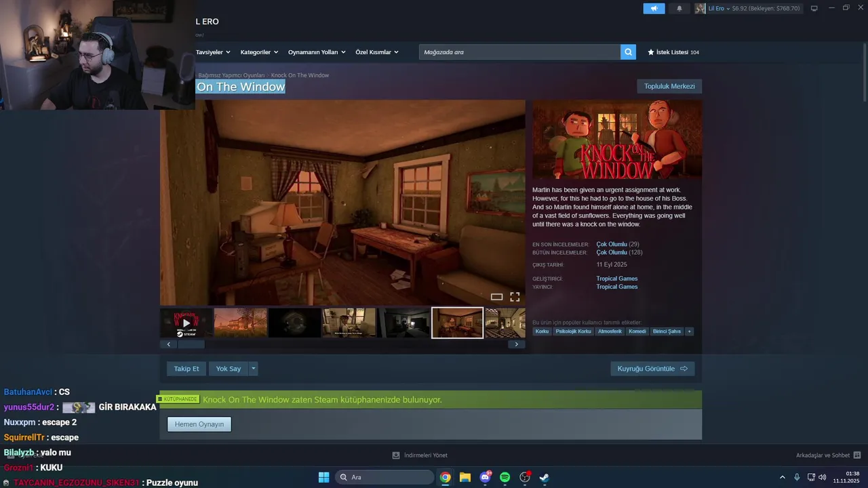The image size is (868, 488).
Task: Select the Korku tag
Action: (542, 331)
